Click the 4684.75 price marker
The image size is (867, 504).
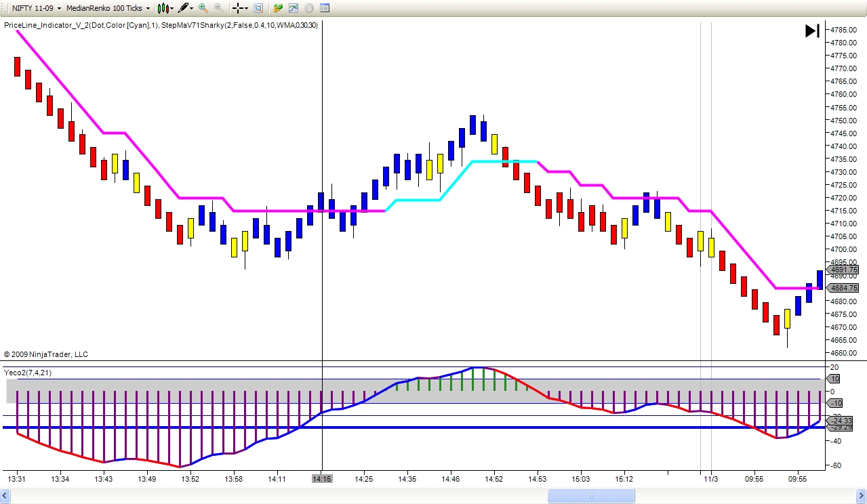(x=843, y=288)
